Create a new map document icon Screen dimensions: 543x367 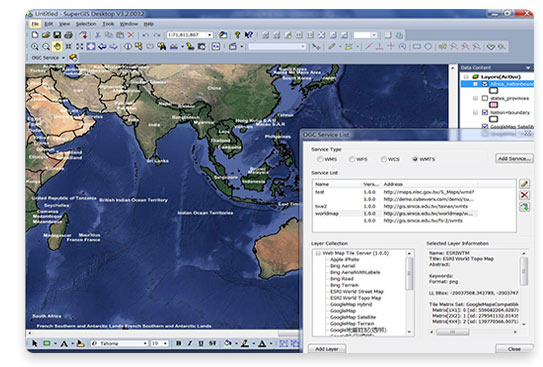click(x=35, y=35)
